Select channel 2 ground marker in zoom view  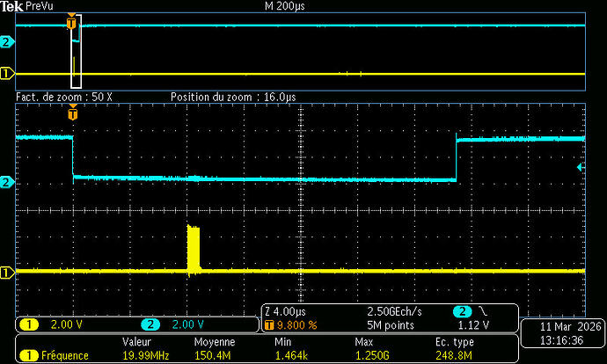[8, 182]
